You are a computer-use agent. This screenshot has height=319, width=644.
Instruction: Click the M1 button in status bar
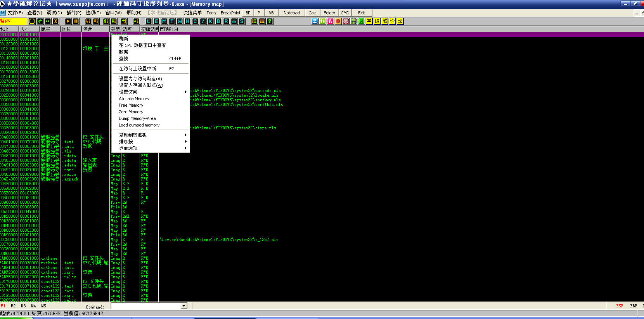[3, 306]
